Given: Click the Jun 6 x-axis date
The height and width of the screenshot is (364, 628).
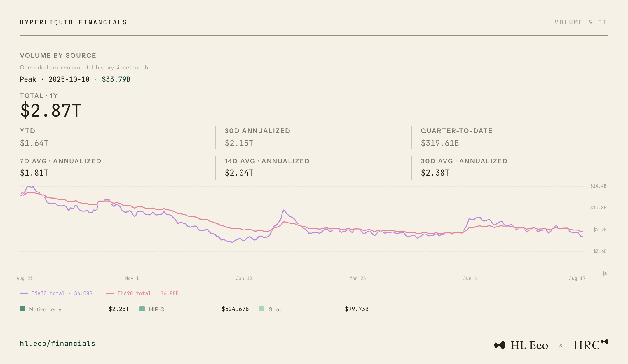Looking at the screenshot, I should pyautogui.click(x=470, y=279).
